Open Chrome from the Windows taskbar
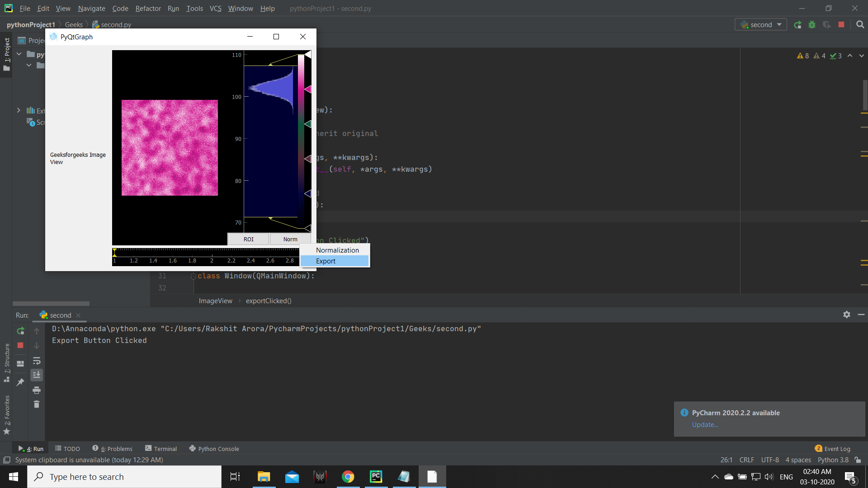The height and width of the screenshot is (488, 868). 348,477
